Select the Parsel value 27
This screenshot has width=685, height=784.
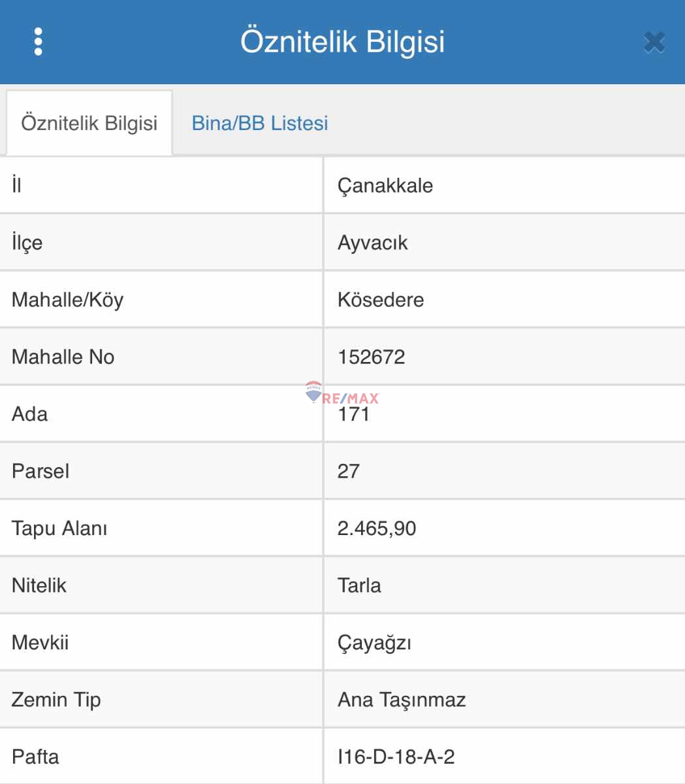(349, 472)
